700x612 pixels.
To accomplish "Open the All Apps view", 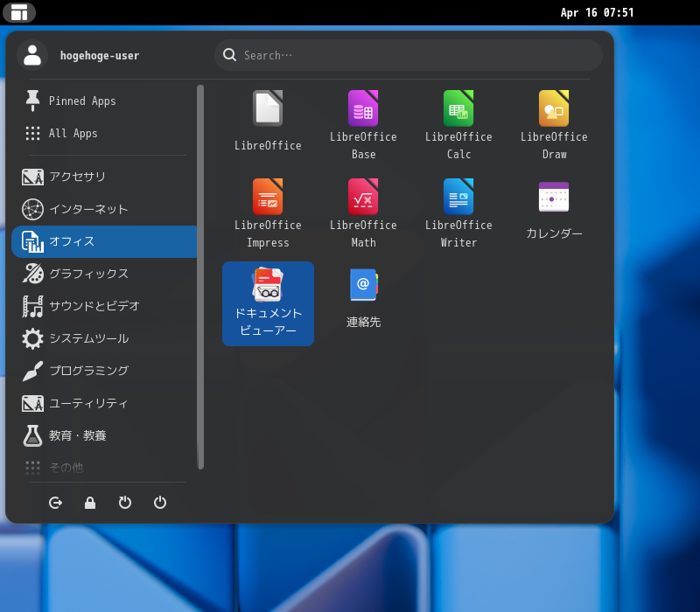I will [x=73, y=133].
